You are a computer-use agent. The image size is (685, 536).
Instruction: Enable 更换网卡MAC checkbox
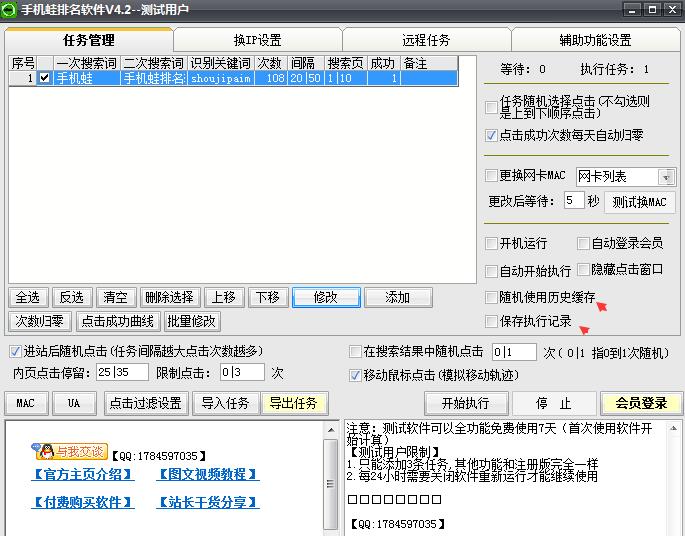click(x=491, y=176)
